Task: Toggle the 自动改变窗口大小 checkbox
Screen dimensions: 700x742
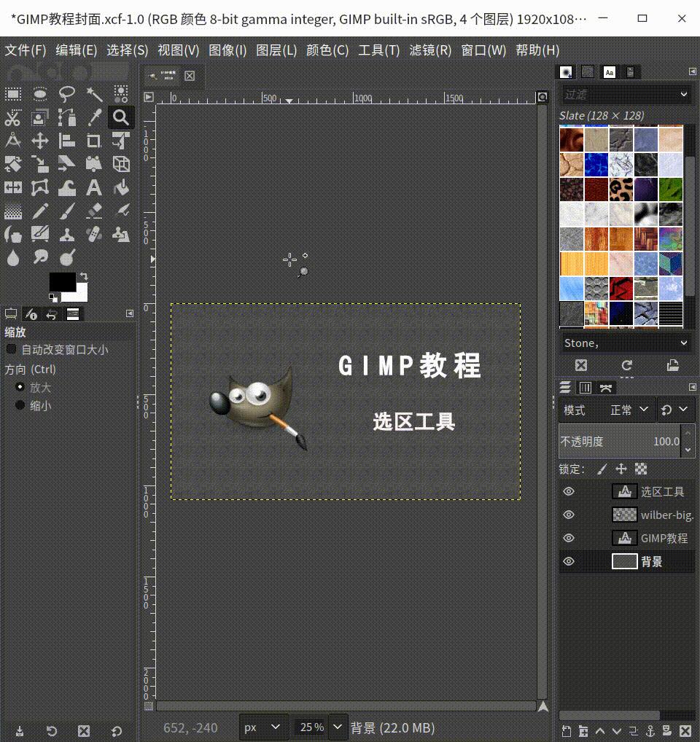Action: [x=10, y=350]
